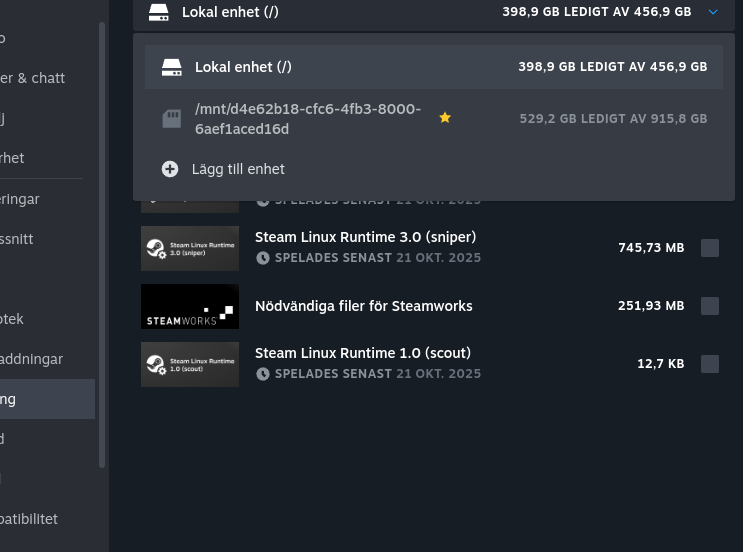This screenshot has height=552, width=743.
Task: Click the SD card icon for /mnt drive
Action: [x=172, y=119]
